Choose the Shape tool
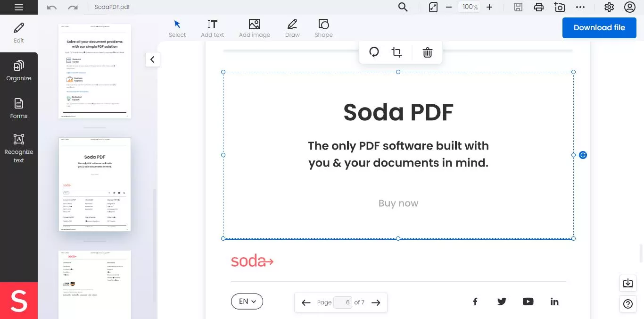The width and height of the screenshot is (644, 319). click(x=324, y=27)
